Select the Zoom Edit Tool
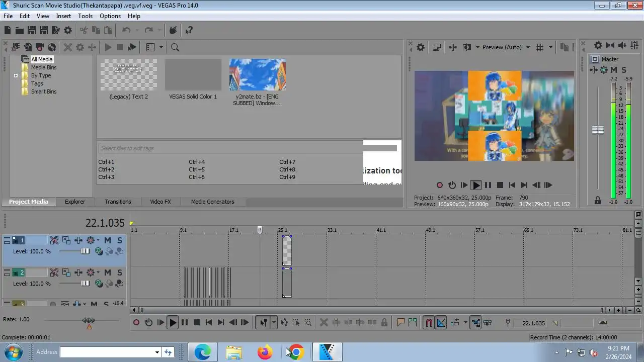This screenshot has height=362, width=644. click(x=308, y=323)
